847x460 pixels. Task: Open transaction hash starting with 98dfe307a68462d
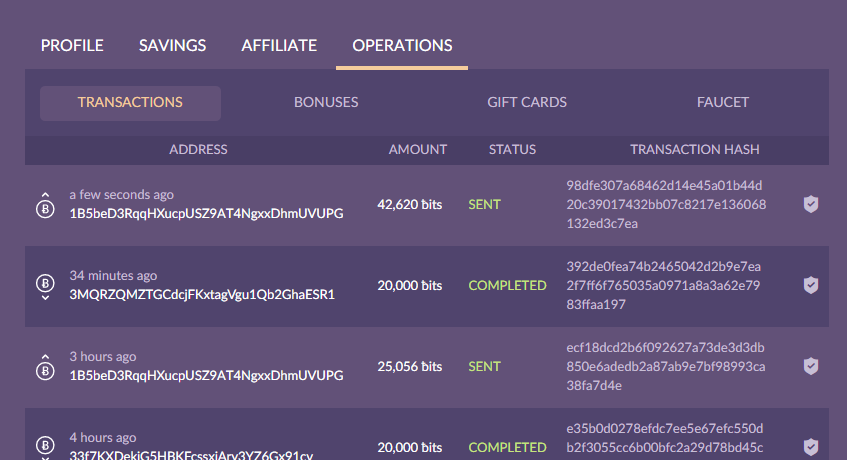point(666,205)
